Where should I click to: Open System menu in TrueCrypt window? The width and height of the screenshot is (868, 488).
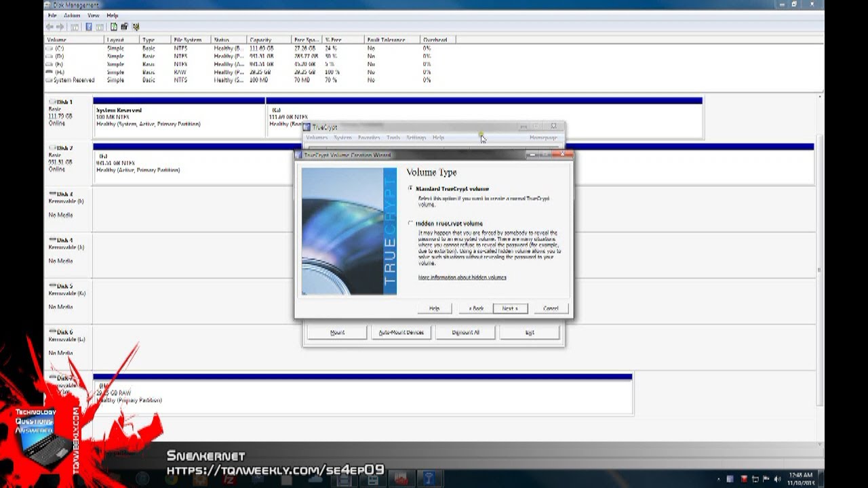coord(342,138)
